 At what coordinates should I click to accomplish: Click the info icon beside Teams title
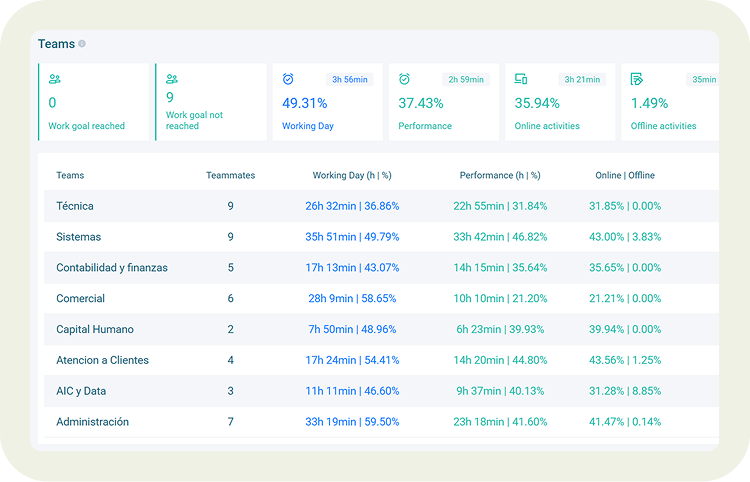(82, 44)
